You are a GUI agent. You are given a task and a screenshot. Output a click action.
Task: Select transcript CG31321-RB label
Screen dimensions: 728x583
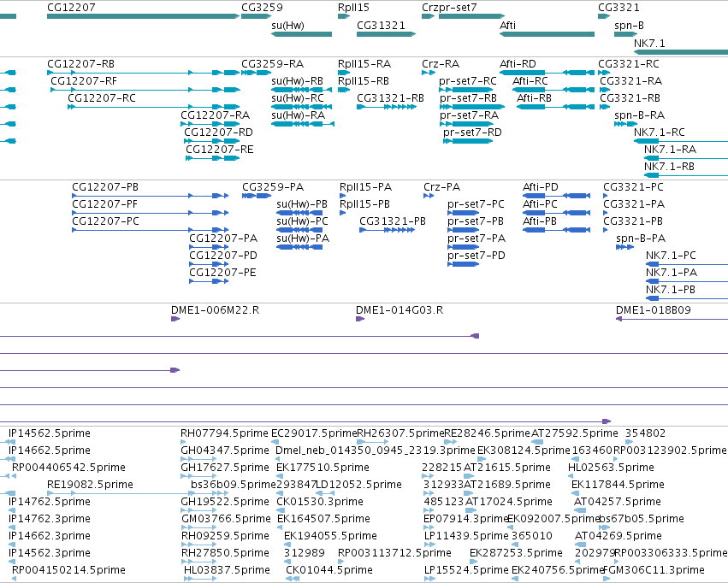390,98
